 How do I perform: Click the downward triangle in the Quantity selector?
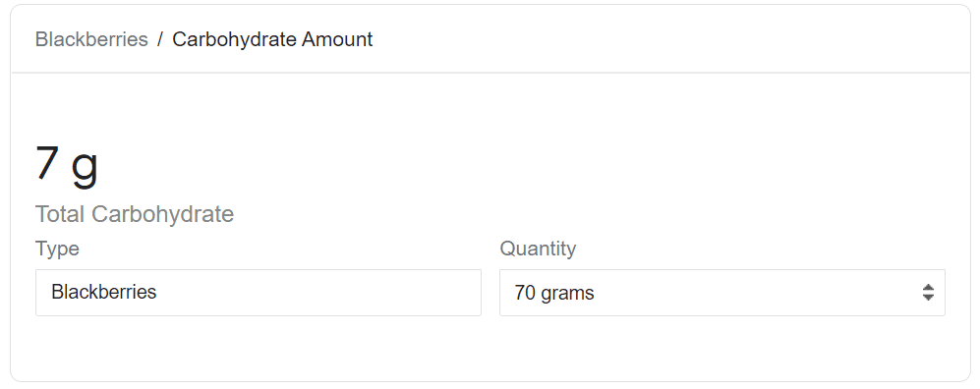pos(928,298)
